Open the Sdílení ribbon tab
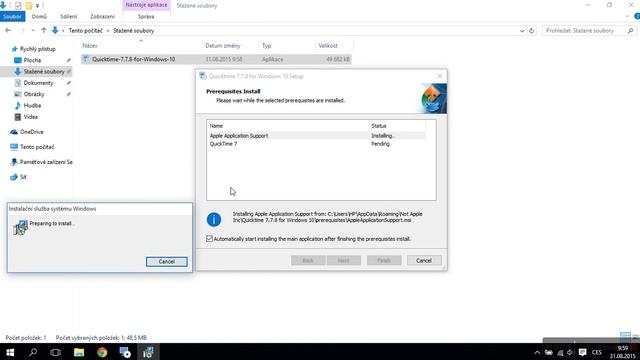Image resolution: width=640 pixels, height=360 pixels. point(68,17)
